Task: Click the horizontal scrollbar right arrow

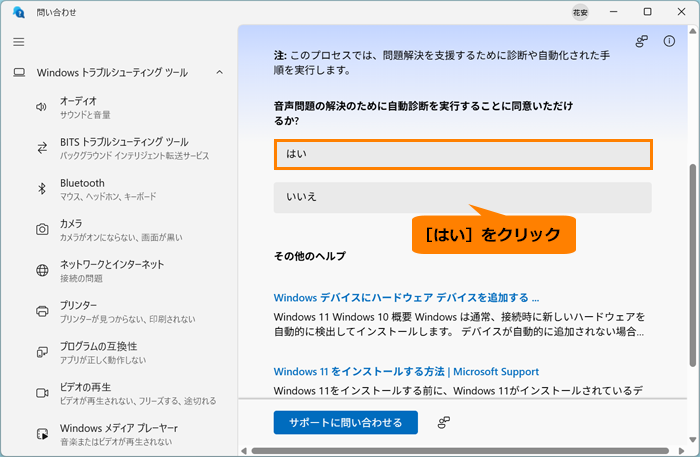Action: click(x=681, y=451)
